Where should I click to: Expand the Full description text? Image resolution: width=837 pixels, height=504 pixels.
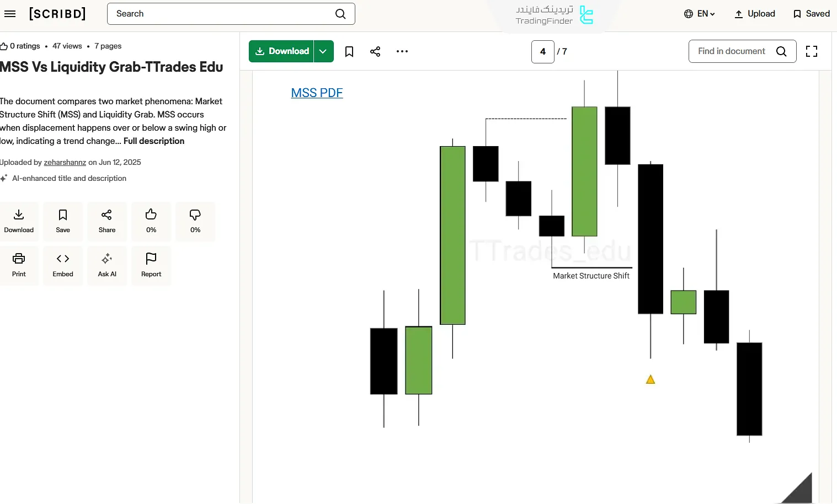(x=154, y=141)
